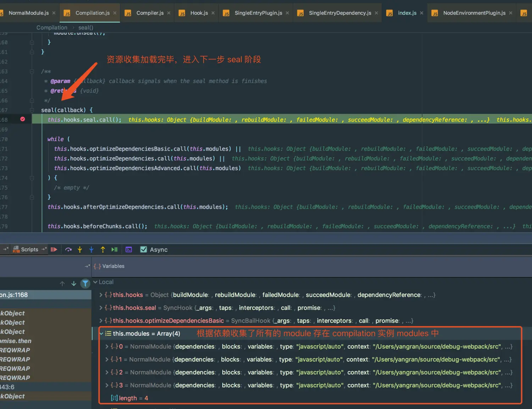Click seal() breadcrumb
Screen dimensions: 532x409
(86, 28)
